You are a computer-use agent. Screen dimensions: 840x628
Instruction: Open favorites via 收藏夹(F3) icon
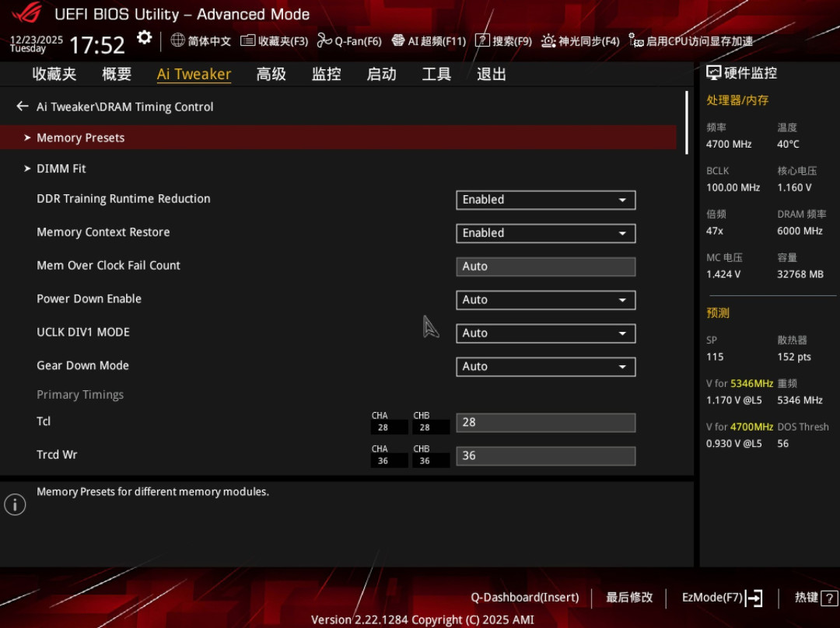[x=247, y=40]
